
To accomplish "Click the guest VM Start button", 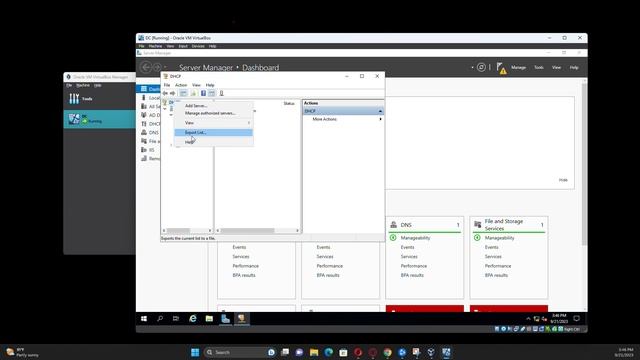I will coord(144,319).
